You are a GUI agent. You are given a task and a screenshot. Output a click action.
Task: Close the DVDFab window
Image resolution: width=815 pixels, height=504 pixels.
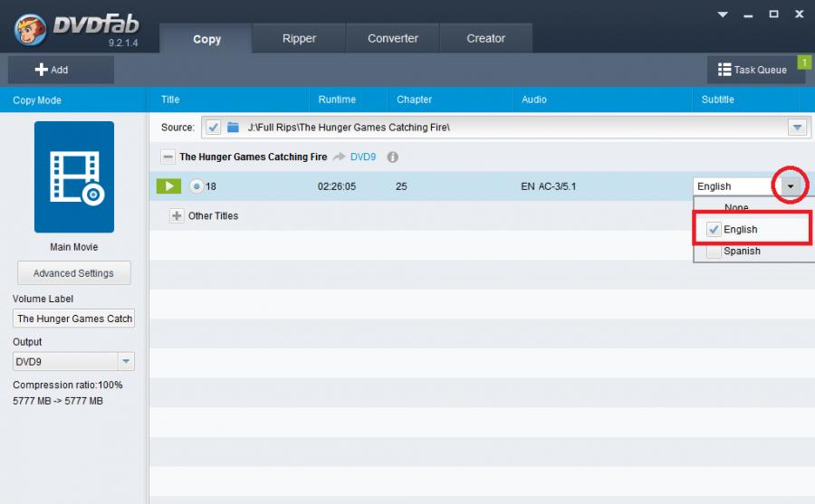coord(800,14)
